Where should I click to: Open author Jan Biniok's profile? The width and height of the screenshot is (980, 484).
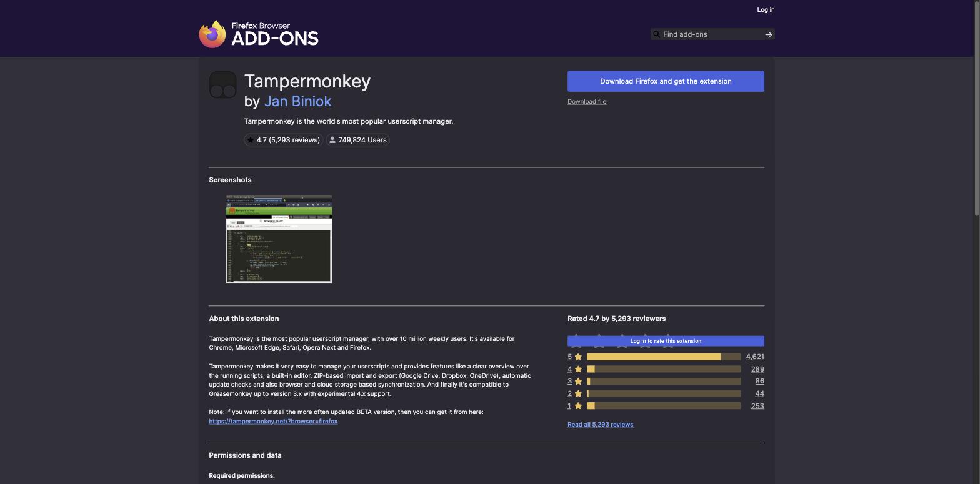[x=297, y=101]
